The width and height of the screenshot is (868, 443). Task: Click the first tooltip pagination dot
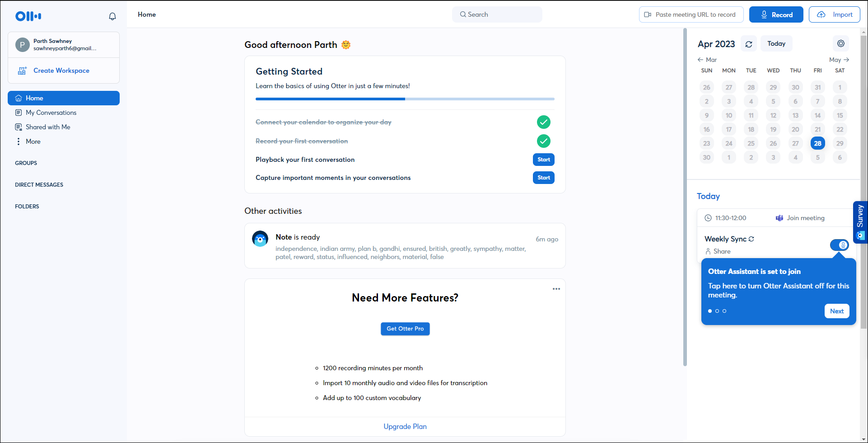click(710, 311)
